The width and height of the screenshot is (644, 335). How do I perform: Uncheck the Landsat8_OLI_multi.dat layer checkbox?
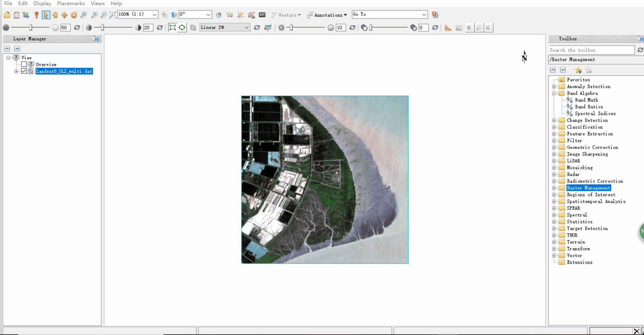tap(24, 71)
